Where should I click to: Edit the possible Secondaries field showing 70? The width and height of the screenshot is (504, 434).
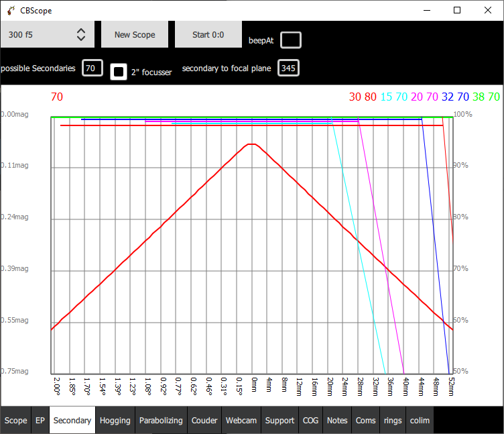[92, 68]
